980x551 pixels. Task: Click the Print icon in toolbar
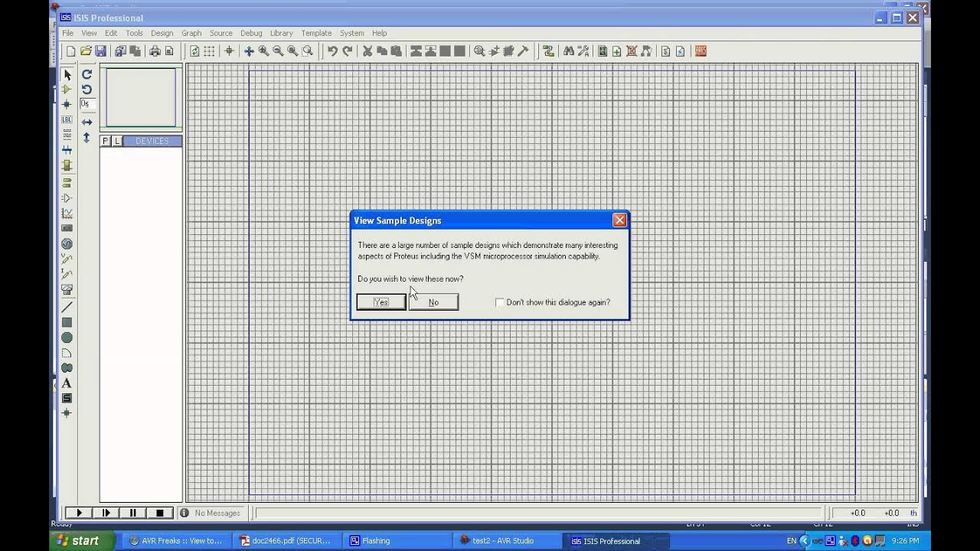[x=155, y=51]
